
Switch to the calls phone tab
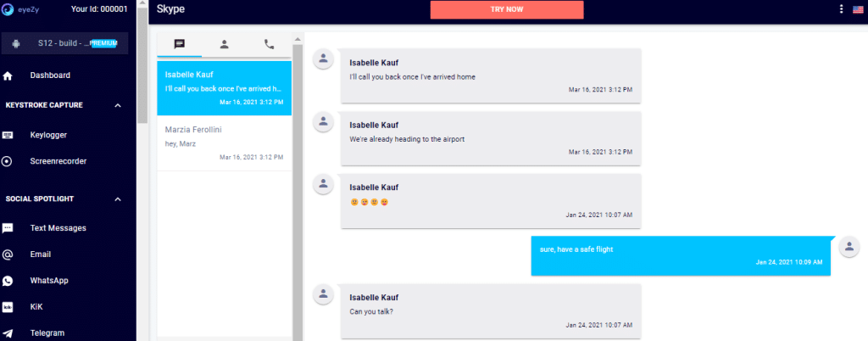269,44
